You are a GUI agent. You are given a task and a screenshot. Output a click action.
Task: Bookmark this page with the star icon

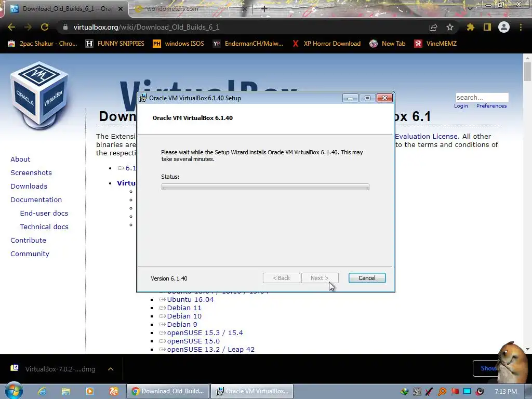coord(449,27)
